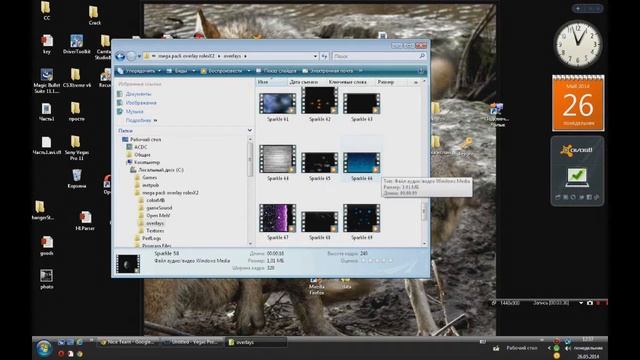This screenshot has height=360, width=640.
Task: Expand the Воспроизвести dropdown arrow
Action: point(249,71)
